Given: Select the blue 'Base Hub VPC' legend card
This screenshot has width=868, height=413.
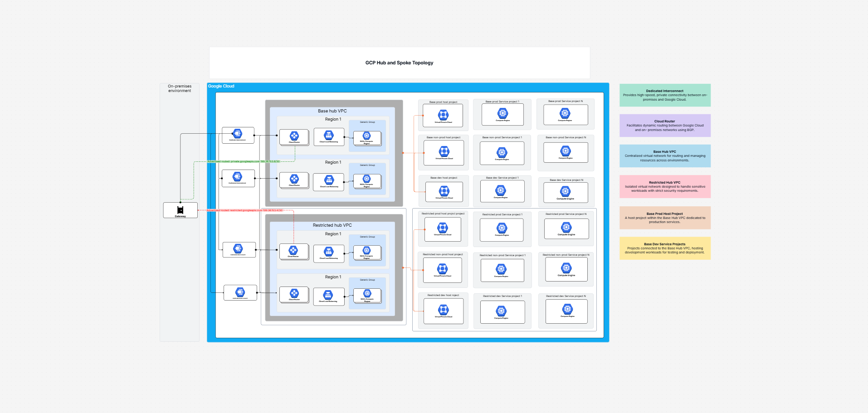Looking at the screenshot, I should pos(665,156).
